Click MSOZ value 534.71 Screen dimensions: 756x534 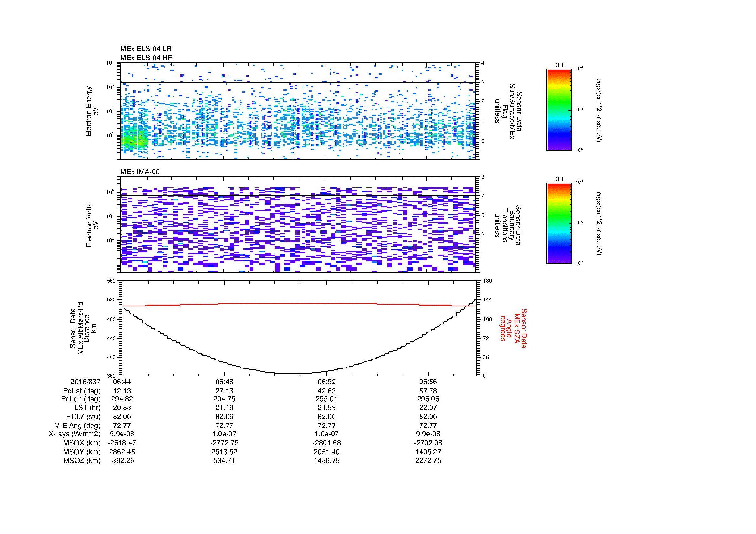(x=224, y=461)
